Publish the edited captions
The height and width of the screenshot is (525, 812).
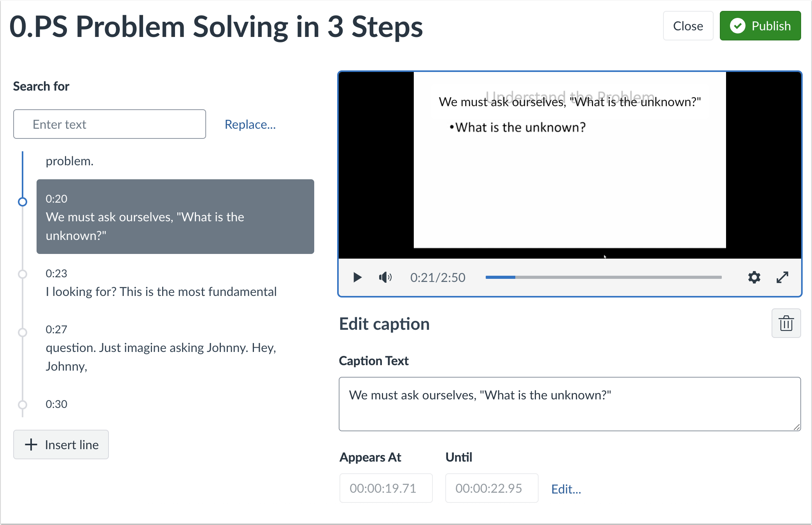pyautogui.click(x=760, y=26)
